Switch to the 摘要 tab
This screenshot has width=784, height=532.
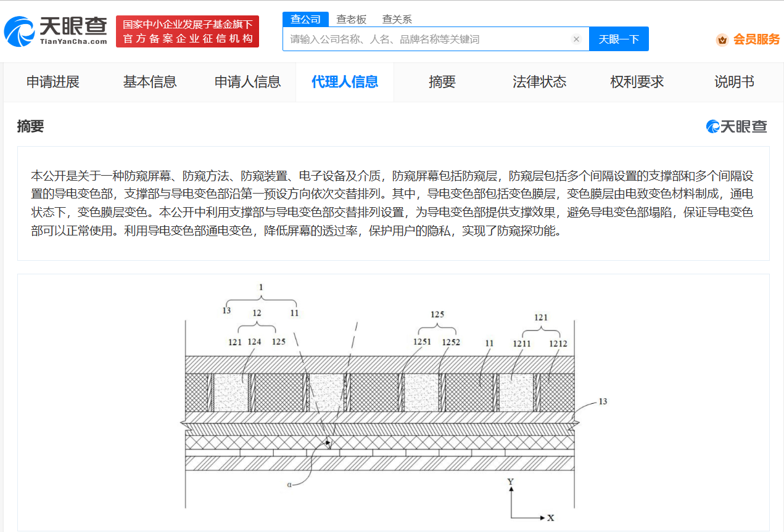point(442,81)
